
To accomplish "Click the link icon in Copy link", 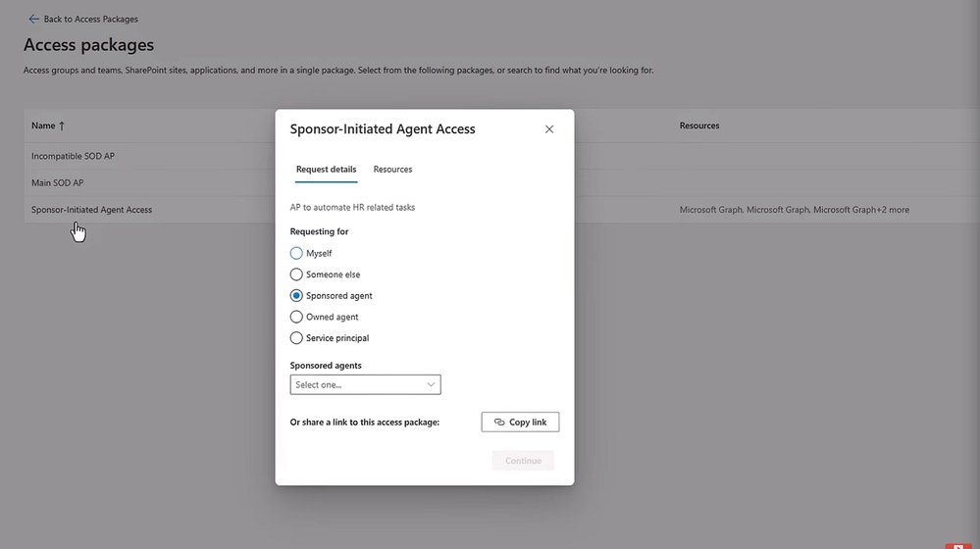I will pyautogui.click(x=499, y=423).
